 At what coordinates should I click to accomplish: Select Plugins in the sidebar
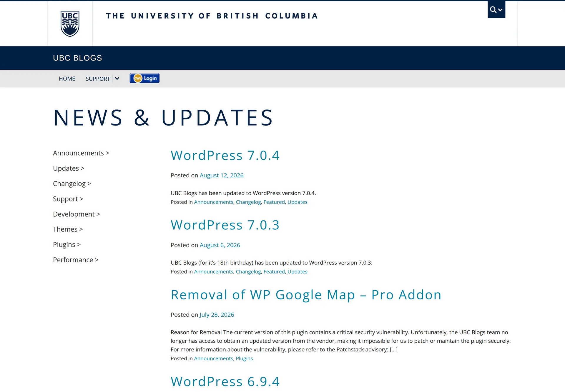(67, 244)
